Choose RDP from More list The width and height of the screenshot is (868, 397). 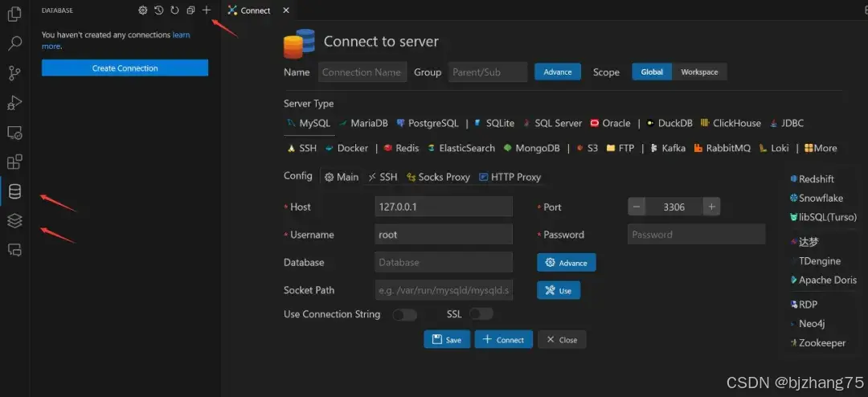pos(804,305)
